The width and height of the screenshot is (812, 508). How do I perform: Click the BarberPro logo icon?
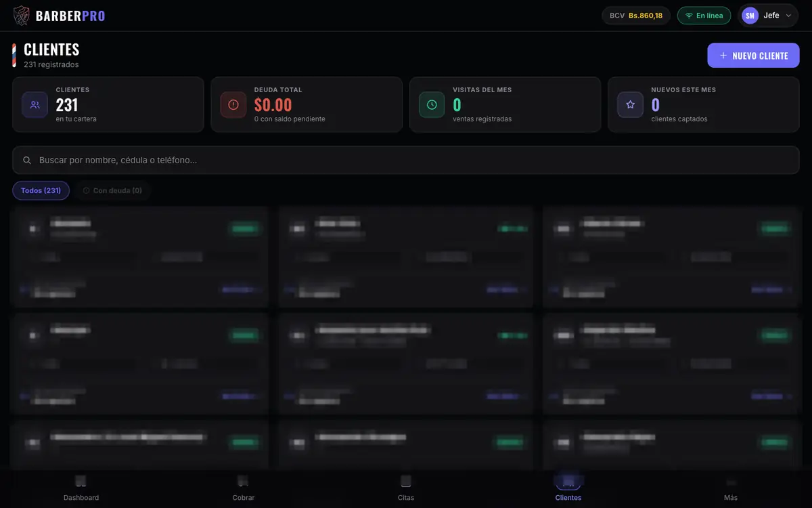(x=22, y=15)
